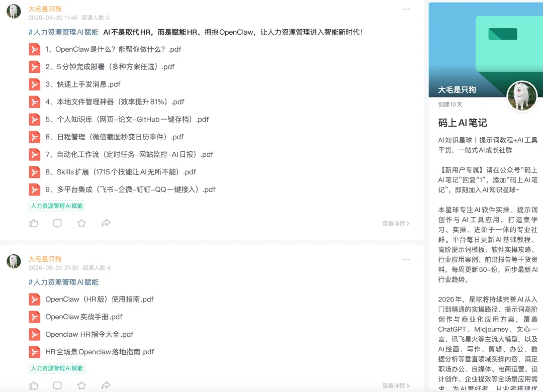543x392 pixels.
Task: Share the 2026-03-29 post
Action: (106, 385)
